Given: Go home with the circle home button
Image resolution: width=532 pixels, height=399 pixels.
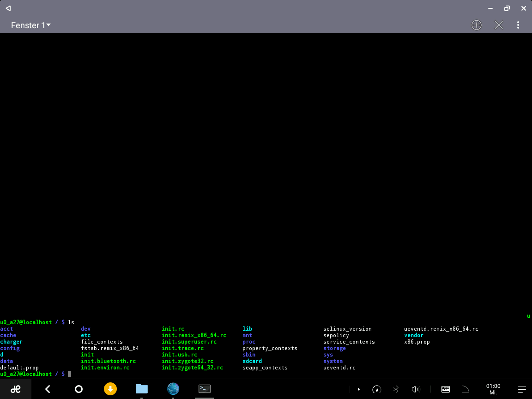Looking at the screenshot, I should [x=79, y=389].
